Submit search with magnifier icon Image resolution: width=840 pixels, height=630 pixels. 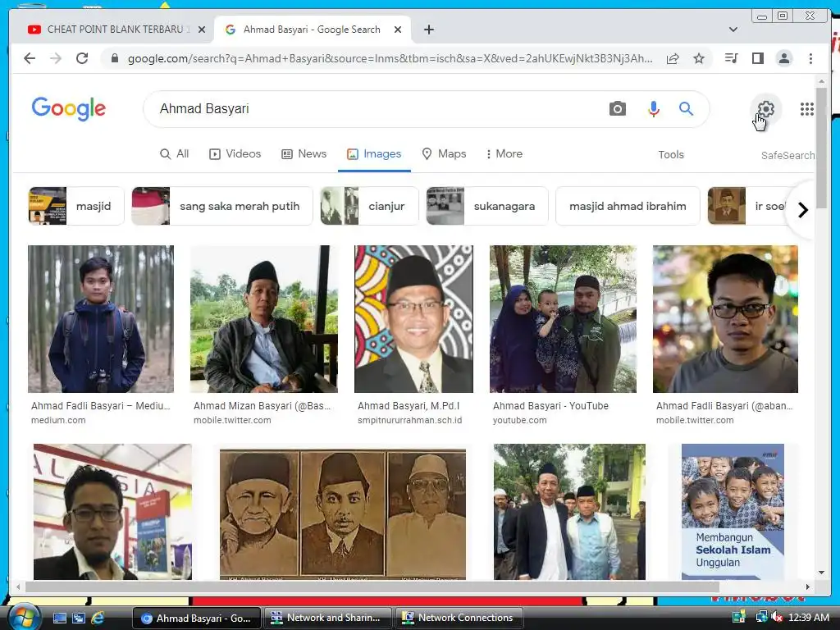pyautogui.click(x=687, y=109)
